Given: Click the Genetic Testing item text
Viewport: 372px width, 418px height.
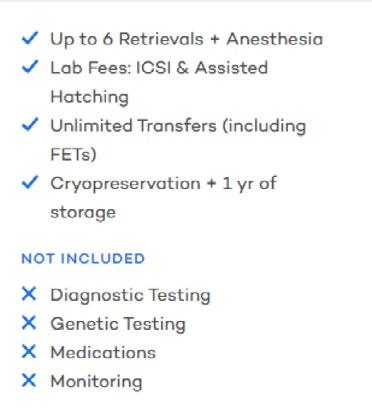Looking at the screenshot, I should 118,324.
